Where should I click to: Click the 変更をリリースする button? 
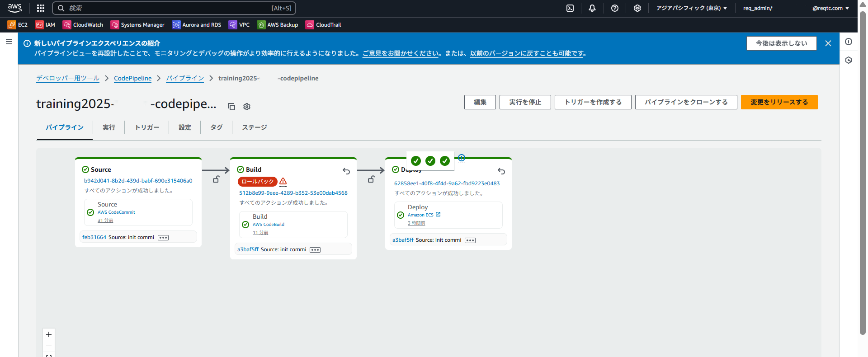(x=779, y=102)
